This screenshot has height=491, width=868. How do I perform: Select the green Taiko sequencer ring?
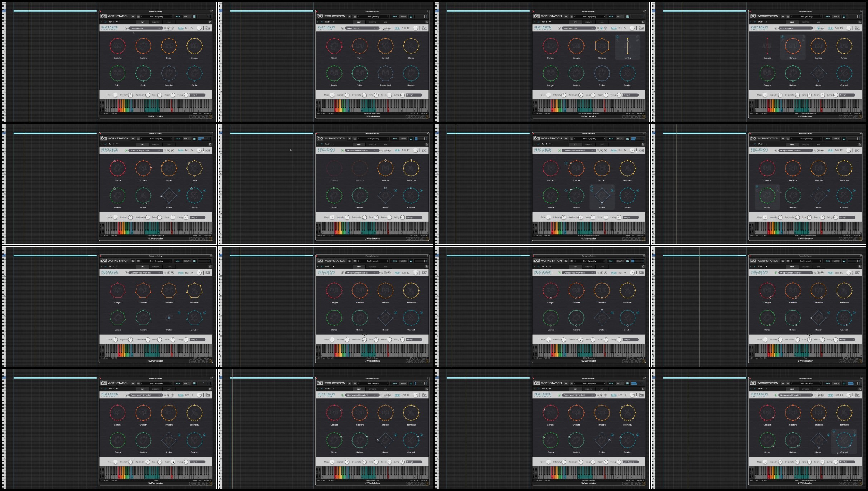[x=117, y=73]
